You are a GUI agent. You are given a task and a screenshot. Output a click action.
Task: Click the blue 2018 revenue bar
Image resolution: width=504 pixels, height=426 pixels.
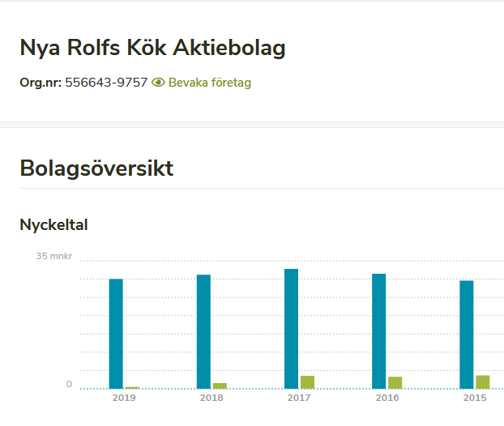(x=203, y=331)
